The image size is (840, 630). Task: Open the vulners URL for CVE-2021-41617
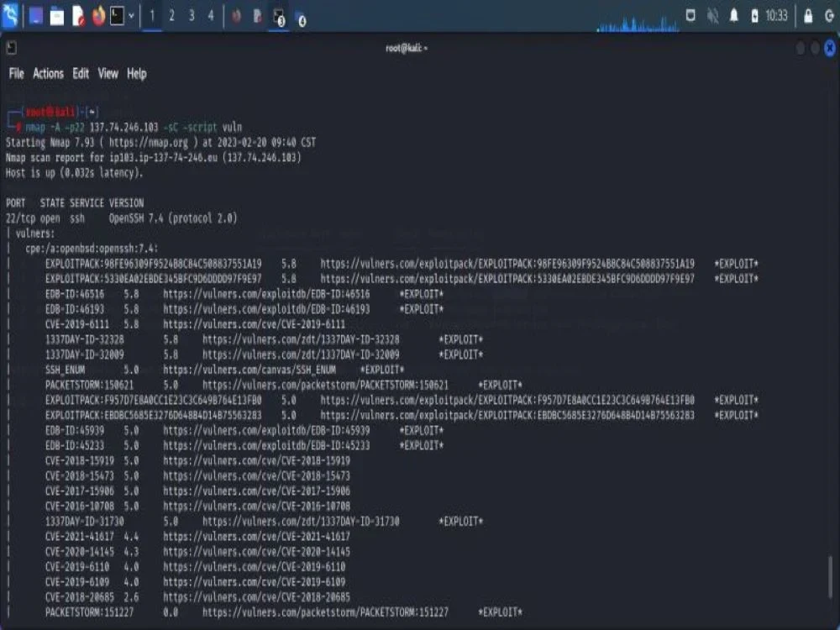[256, 536]
